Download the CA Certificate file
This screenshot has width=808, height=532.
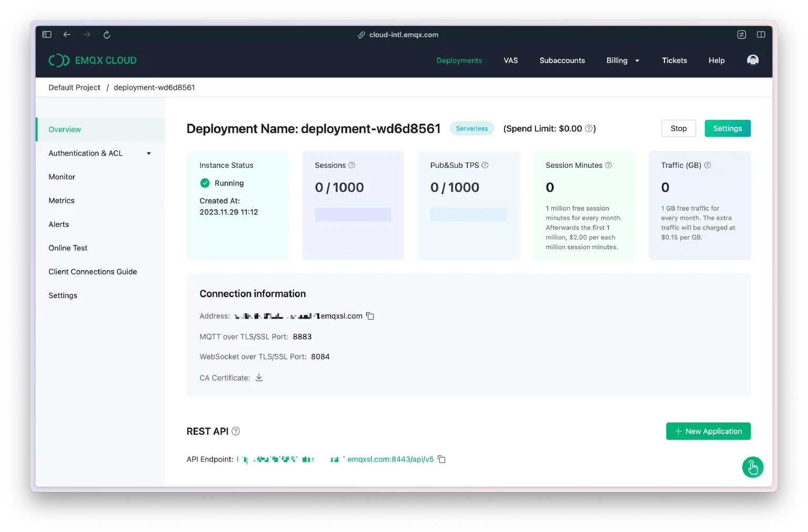[x=259, y=377]
